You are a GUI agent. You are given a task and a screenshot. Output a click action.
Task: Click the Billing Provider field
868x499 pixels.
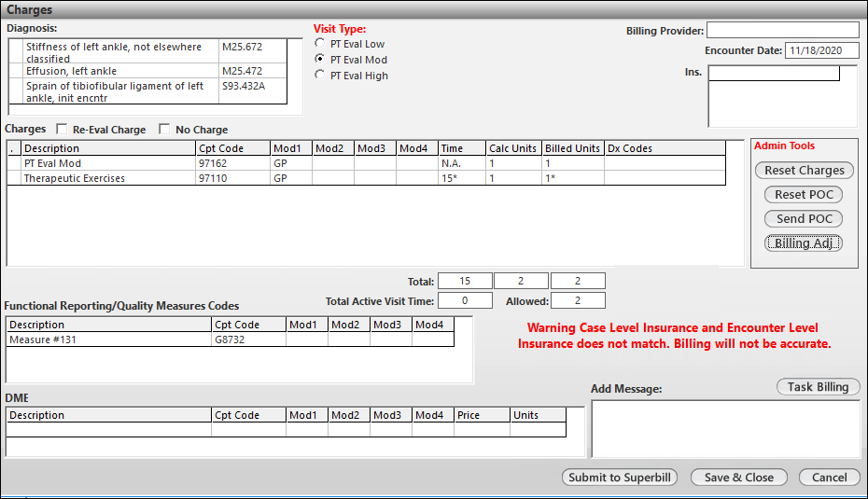coord(783,31)
